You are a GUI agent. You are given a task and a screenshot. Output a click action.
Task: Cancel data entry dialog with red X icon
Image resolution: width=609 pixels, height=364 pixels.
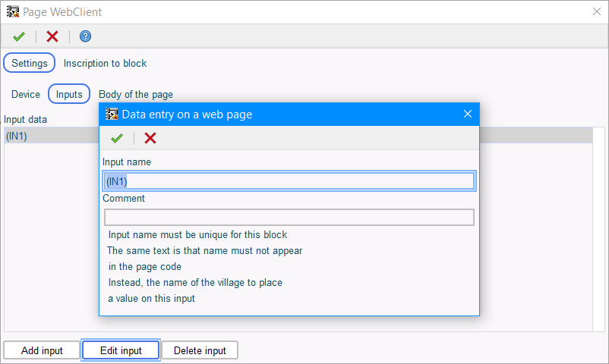[x=150, y=138]
